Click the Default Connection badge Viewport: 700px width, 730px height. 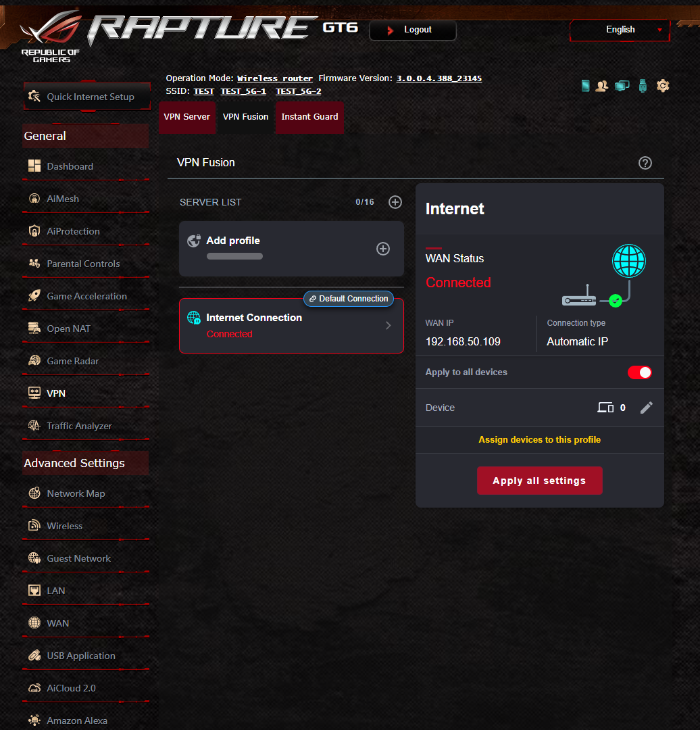[348, 298]
